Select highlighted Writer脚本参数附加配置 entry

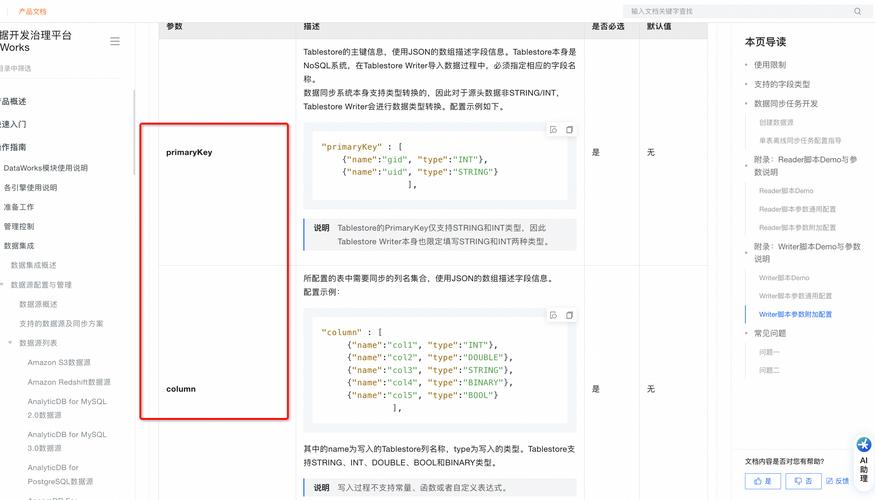pos(795,314)
